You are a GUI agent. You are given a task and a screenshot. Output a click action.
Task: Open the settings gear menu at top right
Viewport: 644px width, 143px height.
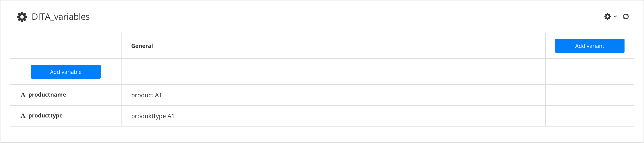tap(608, 16)
